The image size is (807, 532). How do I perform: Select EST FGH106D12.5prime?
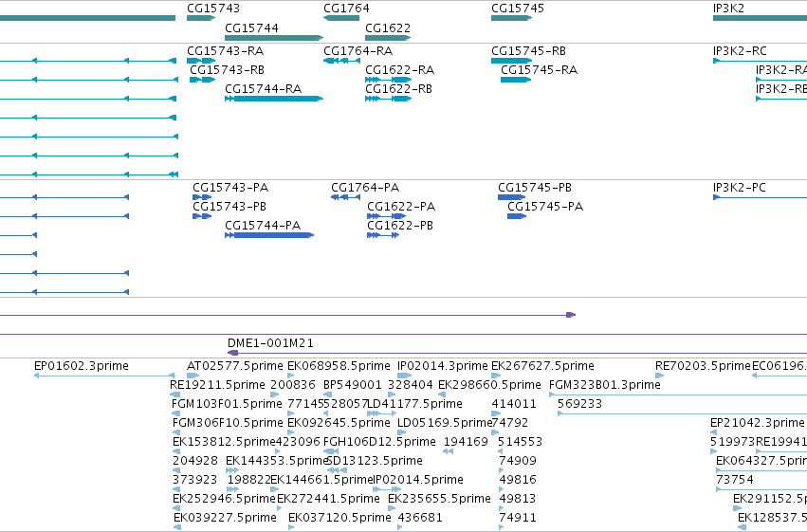point(379,442)
